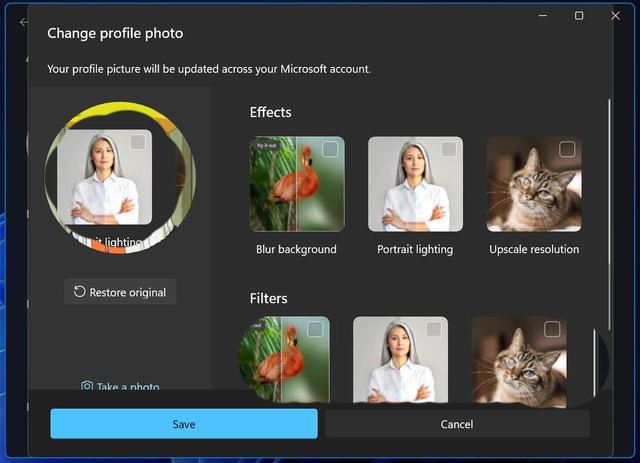
Task: Click the Save button
Action: point(184,424)
